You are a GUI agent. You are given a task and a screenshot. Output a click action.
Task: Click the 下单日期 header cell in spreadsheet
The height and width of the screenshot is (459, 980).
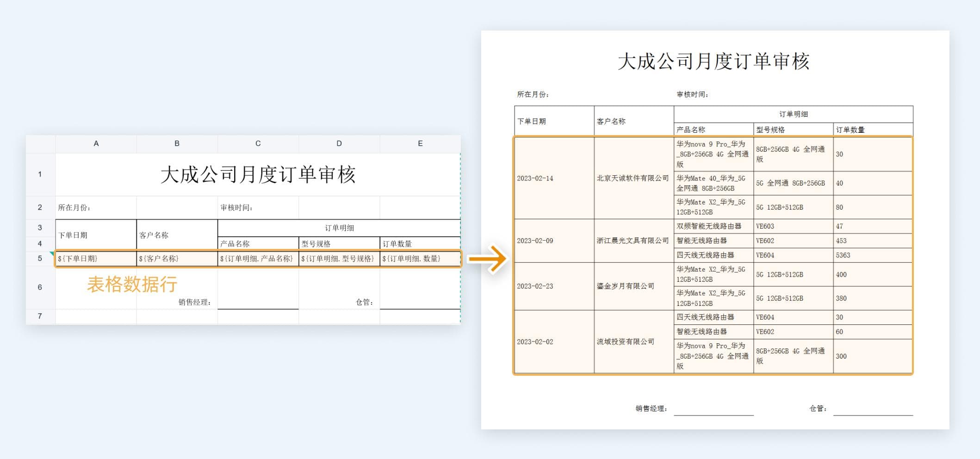[x=96, y=235]
